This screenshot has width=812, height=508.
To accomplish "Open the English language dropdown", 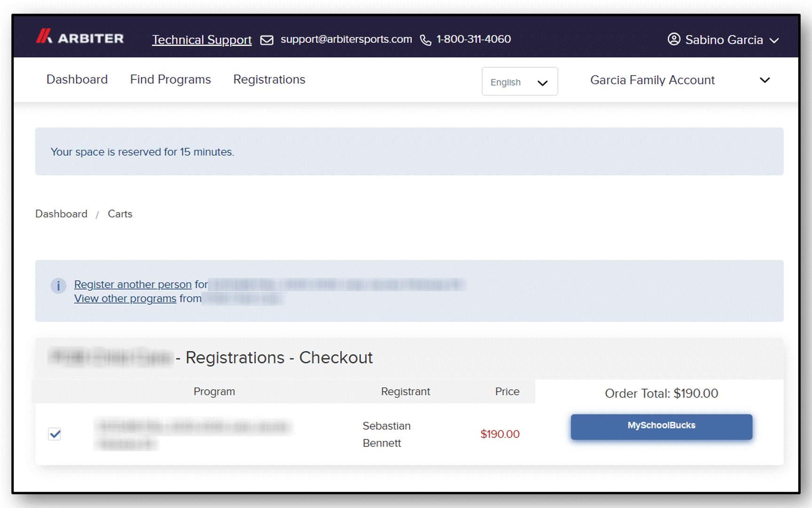I will click(520, 82).
